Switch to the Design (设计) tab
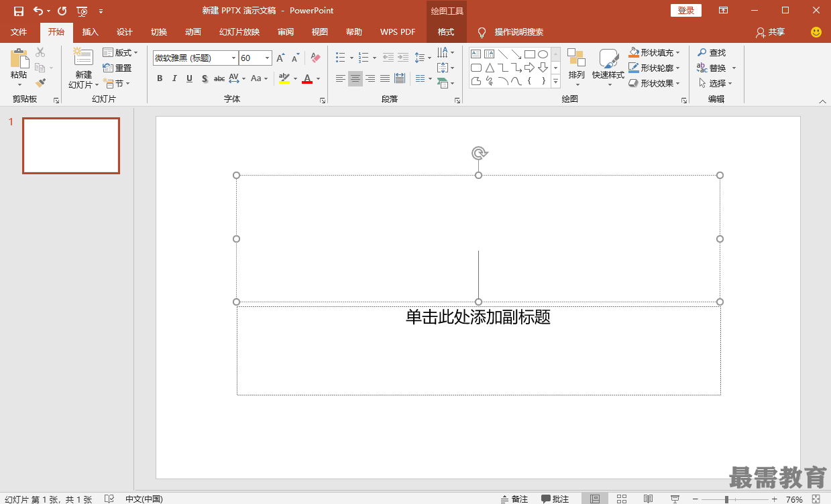This screenshot has height=504, width=831. (125, 32)
